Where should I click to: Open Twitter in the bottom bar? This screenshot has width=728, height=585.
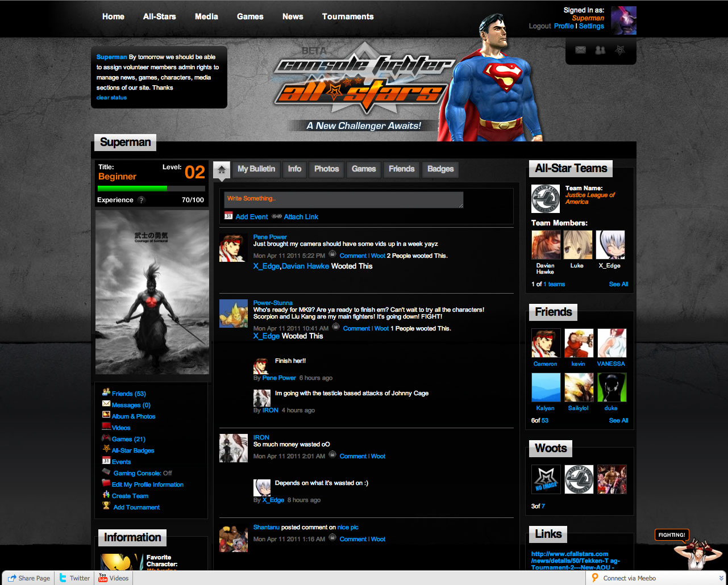pyautogui.click(x=74, y=578)
